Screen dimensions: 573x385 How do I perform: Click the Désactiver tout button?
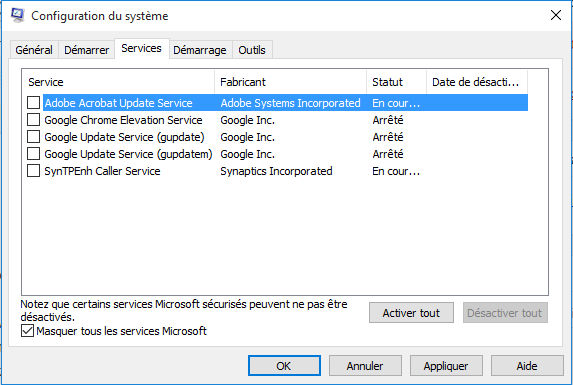(x=505, y=313)
